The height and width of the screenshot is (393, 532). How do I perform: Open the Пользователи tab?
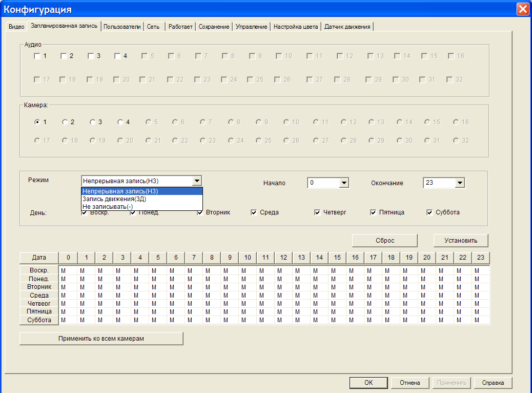[x=122, y=27]
